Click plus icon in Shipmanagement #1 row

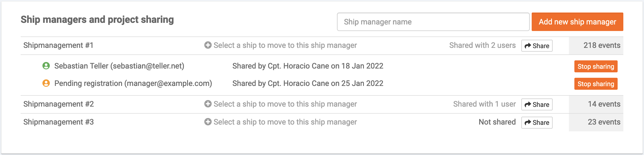(x=208, y=45)
